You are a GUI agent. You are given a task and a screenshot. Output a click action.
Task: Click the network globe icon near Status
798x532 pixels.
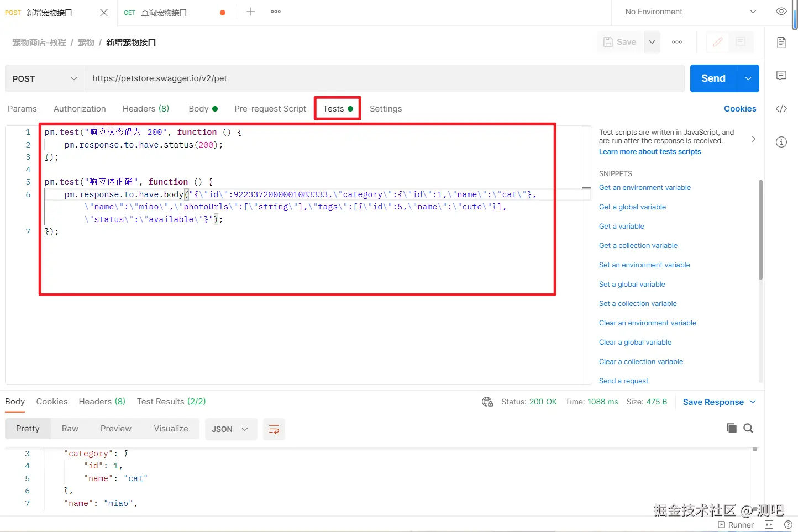coord(487,402)
